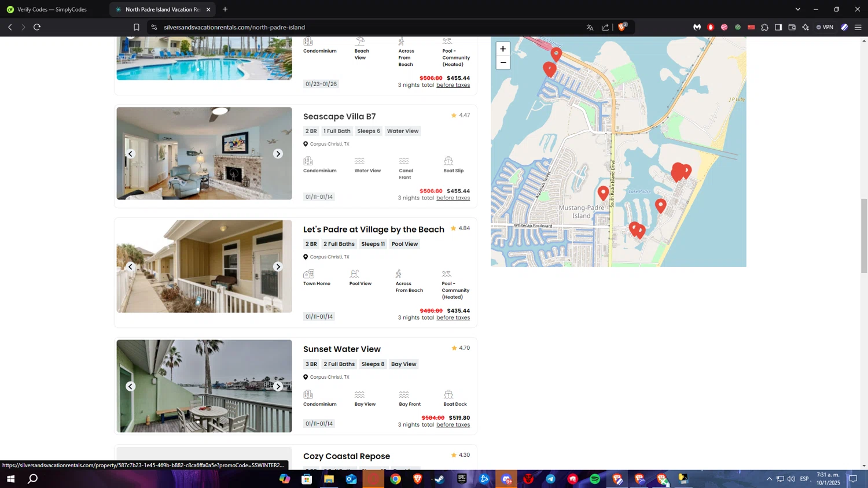868x488 pixels.
Task: Show next photo of Let's Padre at Village
Action: [x=278, y=267]
